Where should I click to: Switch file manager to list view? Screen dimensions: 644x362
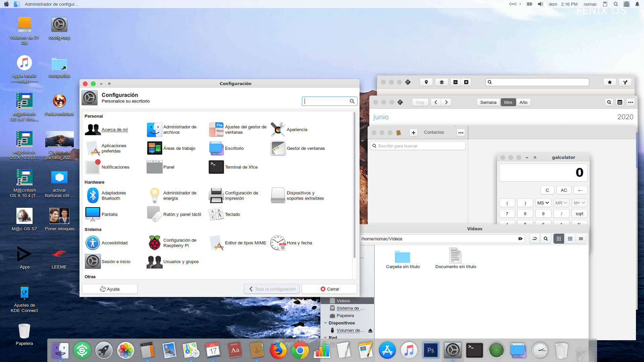570,239
